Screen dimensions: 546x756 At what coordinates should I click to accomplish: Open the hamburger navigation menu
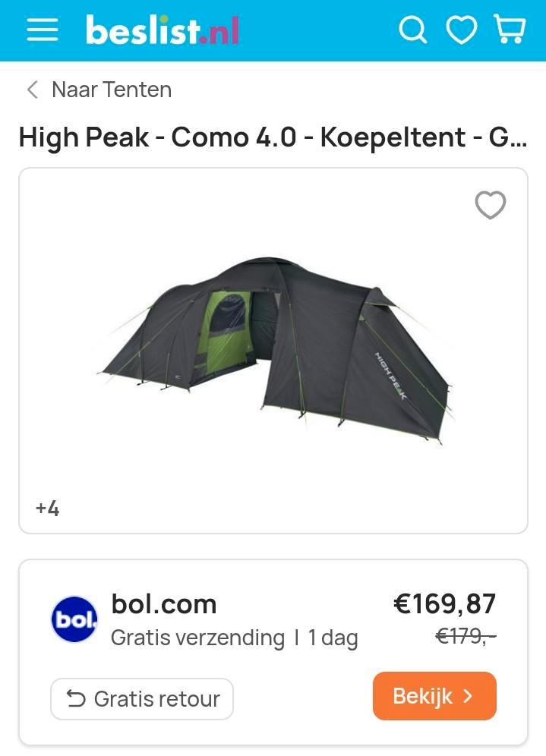pyautogui.click(x=43, y=30)
